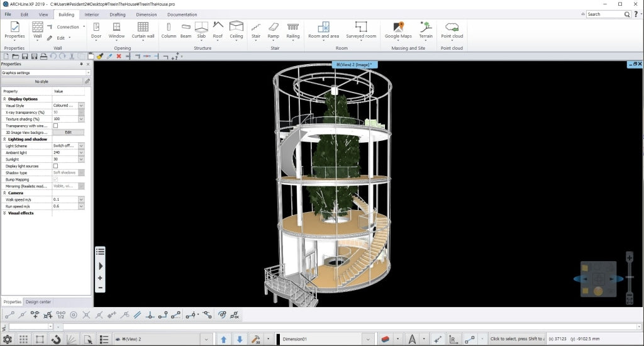This screenshot has width=644, height=346.
Task: Open the Design center tab
Action: 38,302
